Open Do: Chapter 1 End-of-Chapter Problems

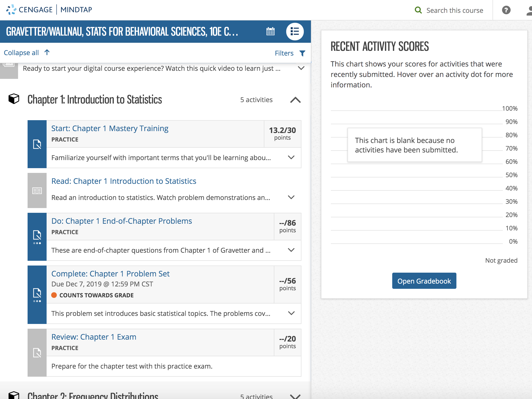coord(122,221)
